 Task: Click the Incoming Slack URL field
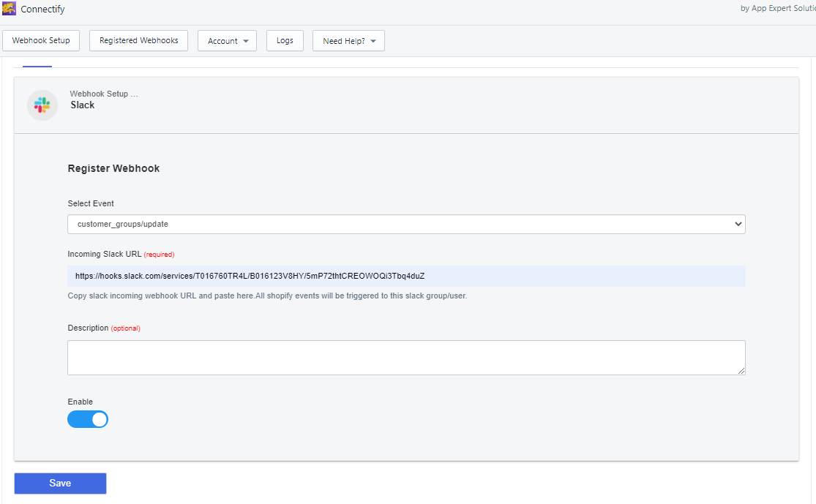coord(406,277)
